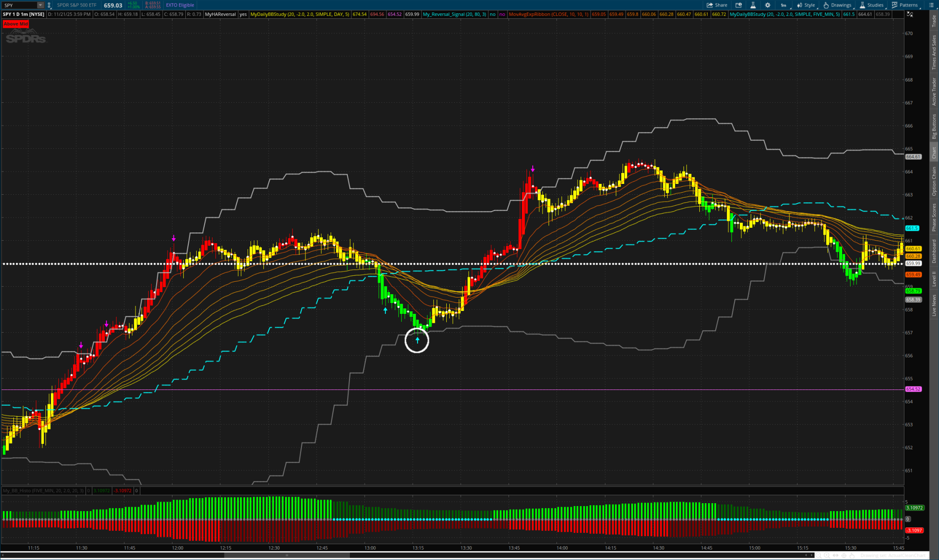Click the flask Edit Studies icon
Screen dimensions: 939x560
coord(753,5)
